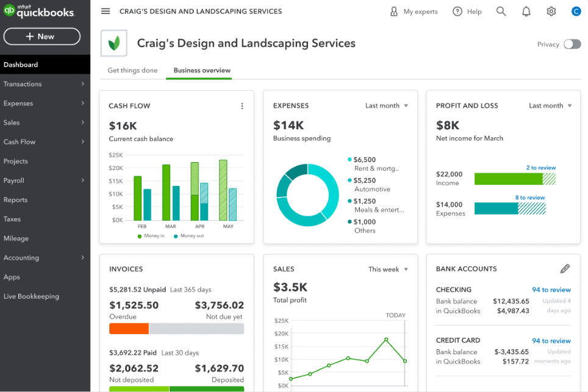Edit Bank Accounts with the pencil icon

[x=565, y=269]
